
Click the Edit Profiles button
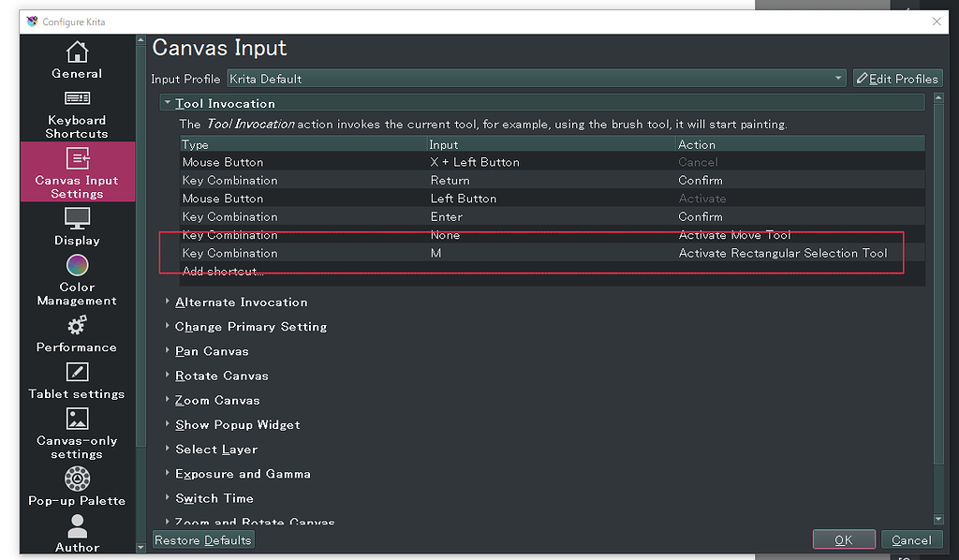pyautogui.click(x=897, y=79)
